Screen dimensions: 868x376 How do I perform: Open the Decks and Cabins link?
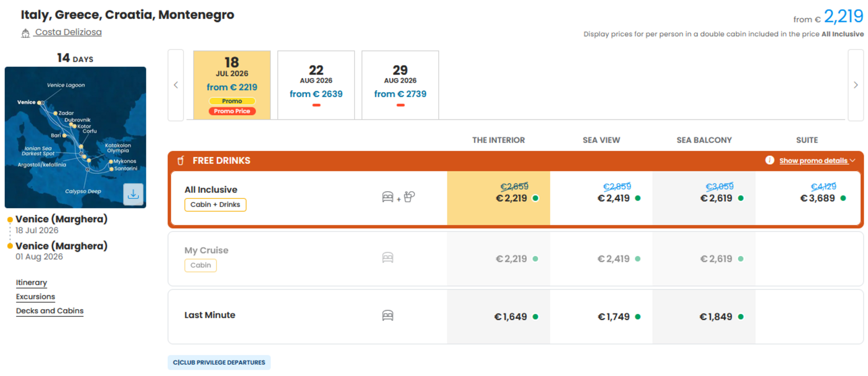coord(50,311)
